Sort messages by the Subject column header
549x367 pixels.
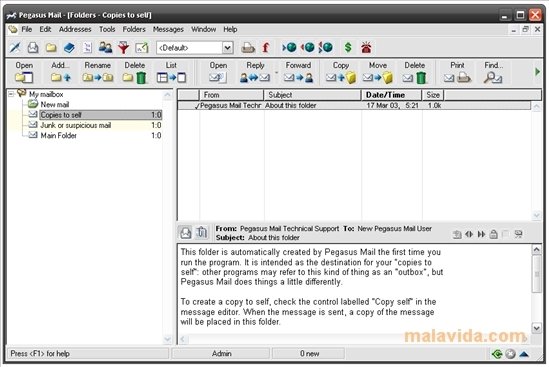[x=312, y=95]
